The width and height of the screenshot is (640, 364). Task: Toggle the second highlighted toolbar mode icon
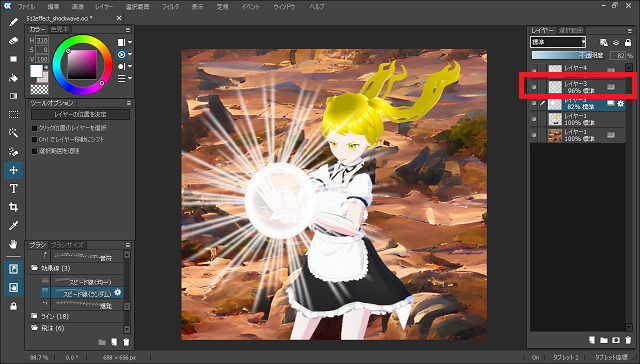pos(13,288)
